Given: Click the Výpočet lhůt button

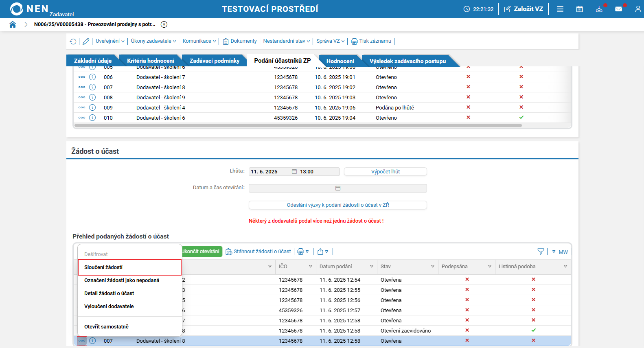Looking at the screenshot, I should (385, 172).
